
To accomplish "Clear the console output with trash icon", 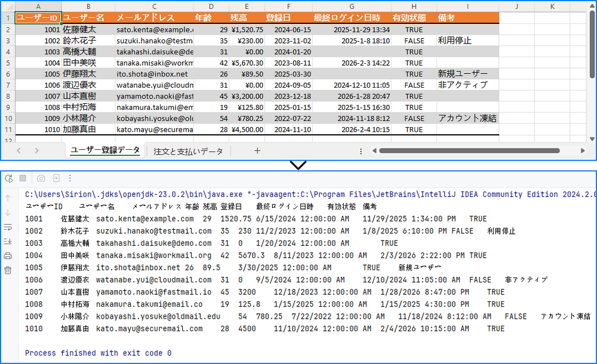I will (8, 270).
